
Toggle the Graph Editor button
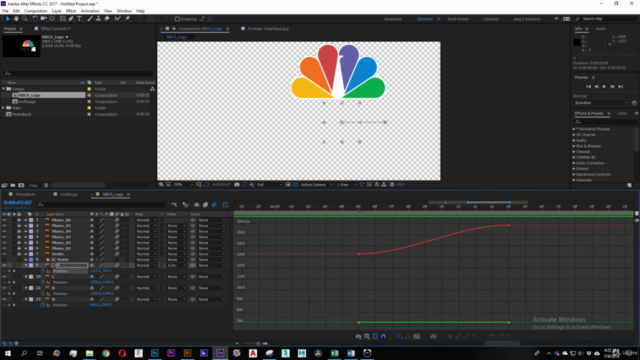coord(225,204)
